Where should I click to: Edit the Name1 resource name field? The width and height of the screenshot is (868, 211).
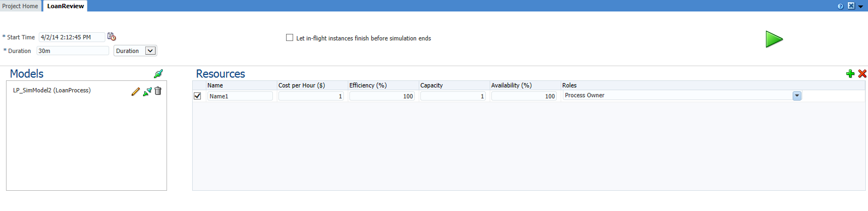[240, 96]
